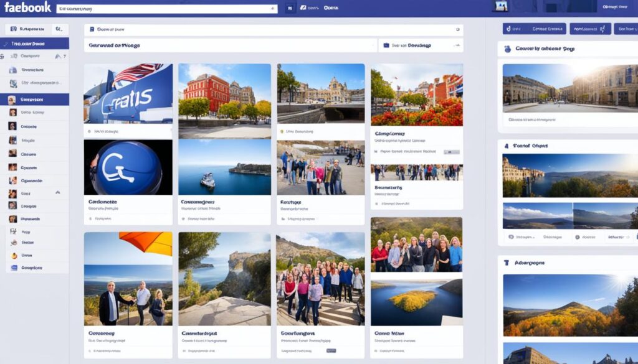The height and width of the screenshot is (364, 638).
Task: Click the magnifier icon inside the search bar
Action: pyautogui.click(x=272, y=9)
